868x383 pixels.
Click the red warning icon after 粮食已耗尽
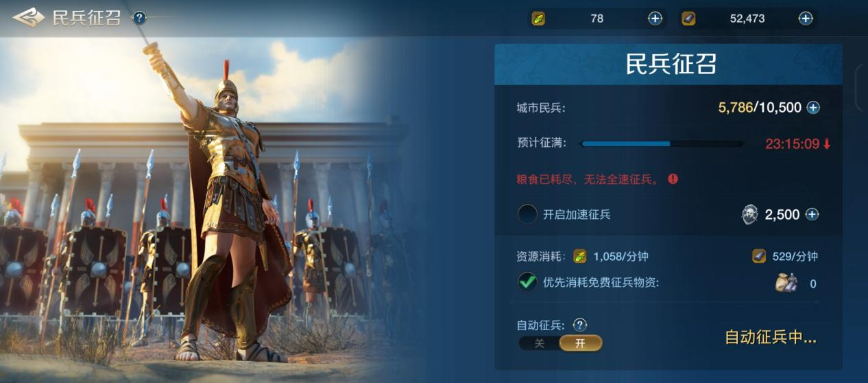[x=673, y=179]
